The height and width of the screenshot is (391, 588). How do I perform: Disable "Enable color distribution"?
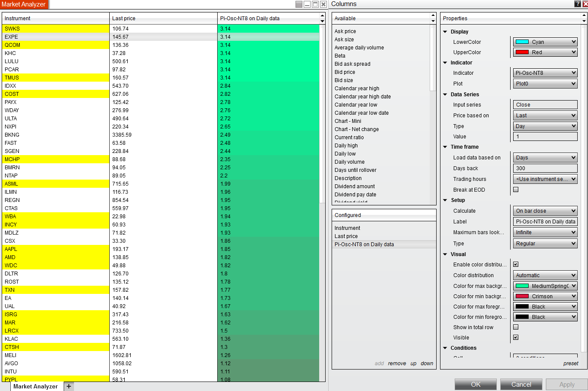515,264
